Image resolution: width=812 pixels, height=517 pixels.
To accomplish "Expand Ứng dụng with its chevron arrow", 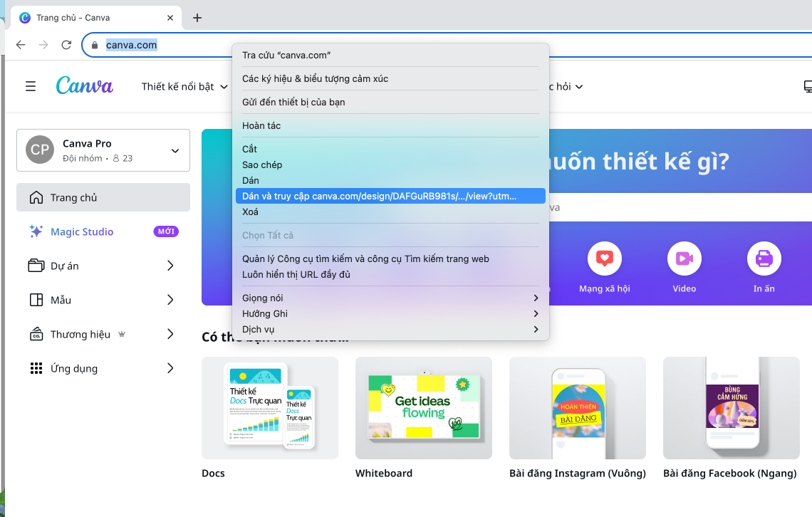I will tap(170, 368).
